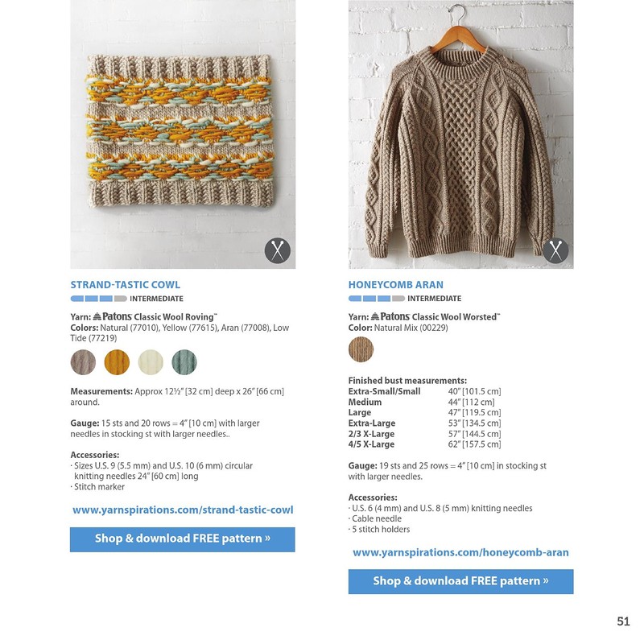Select the Yellow yarn color swatch
The height and width of the screenshot is (644, 644).
(117, 362)
